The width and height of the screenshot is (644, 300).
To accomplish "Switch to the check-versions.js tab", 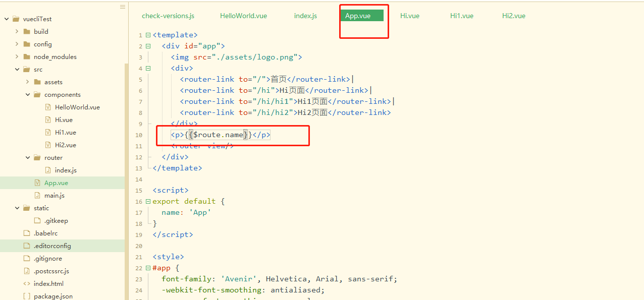I will [x=168, y=16].
